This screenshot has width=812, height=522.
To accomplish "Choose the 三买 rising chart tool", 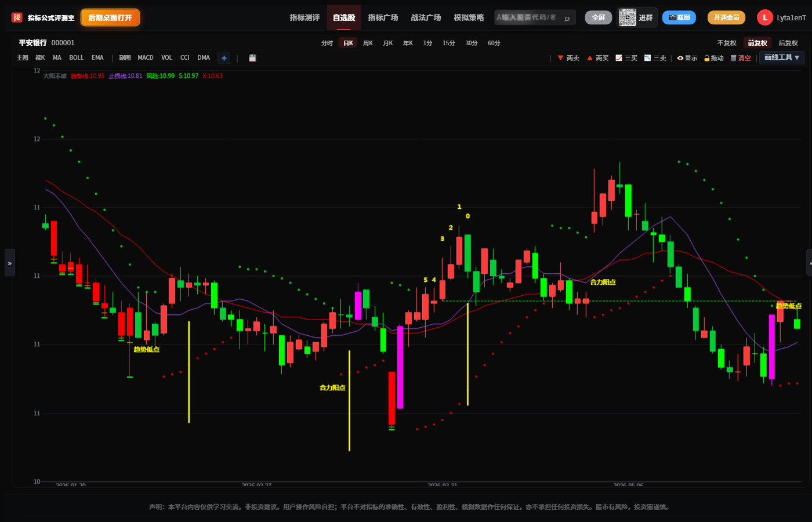I will point(626,58).
